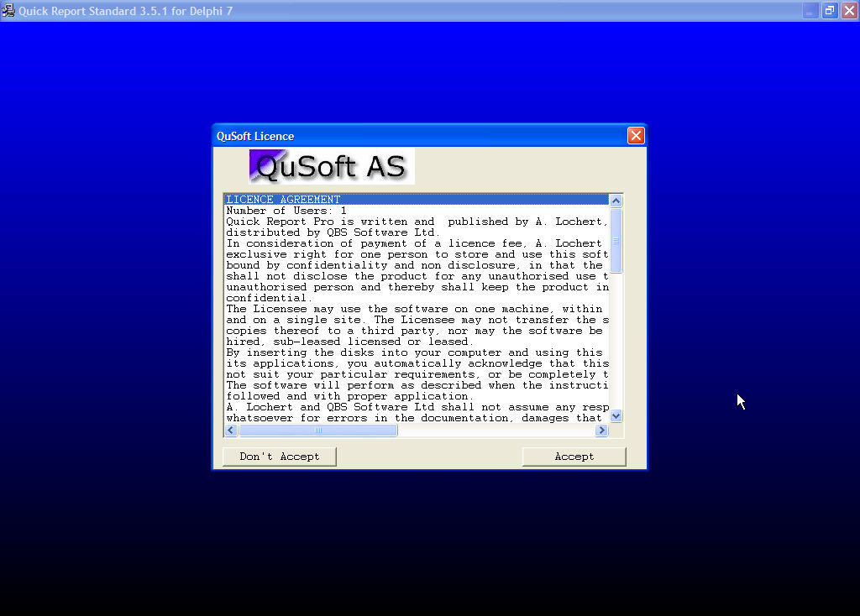Viewport: 860px width, 616px height.
Task: Click the vertical scrollbar thumb
Action: pyautogui.click(x=616, y=240)
